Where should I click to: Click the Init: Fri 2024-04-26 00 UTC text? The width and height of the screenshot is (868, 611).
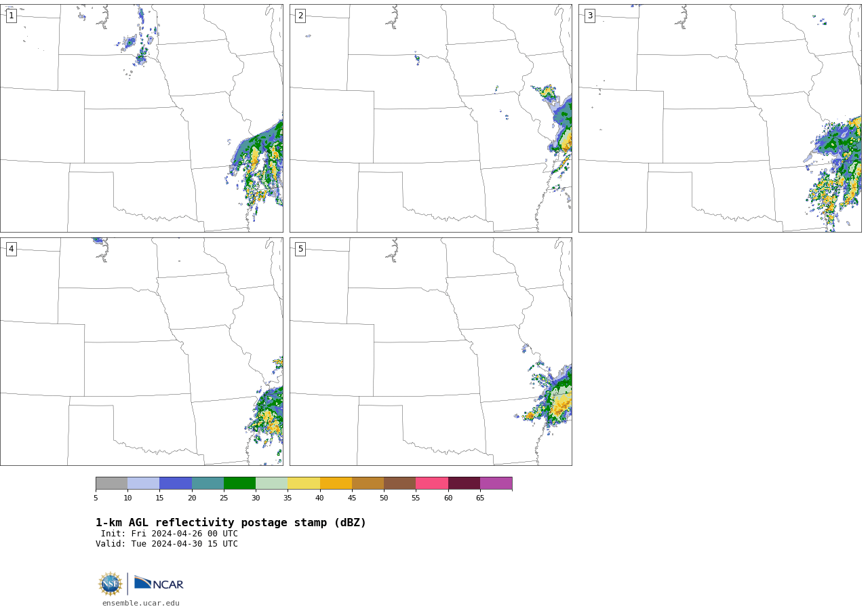pyautogui.click(x=170, y=534)
